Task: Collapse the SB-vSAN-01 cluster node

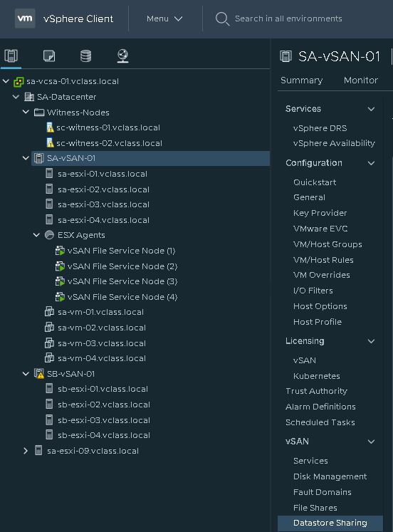Action: pos(26,374)
